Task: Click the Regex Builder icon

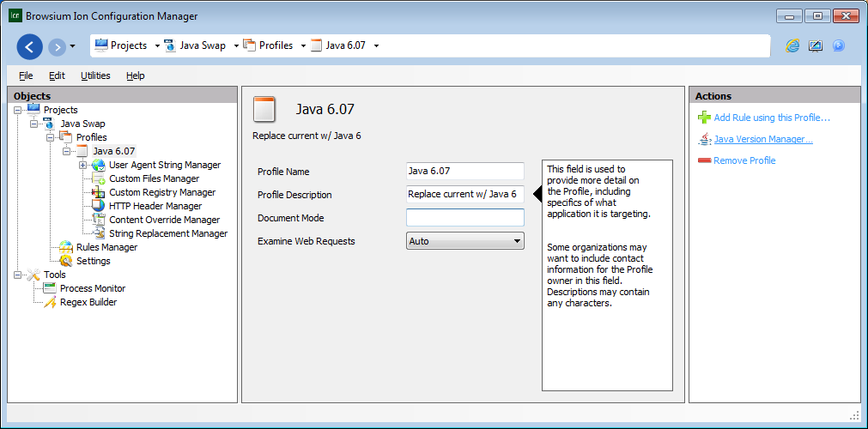Action: point(50,302)
